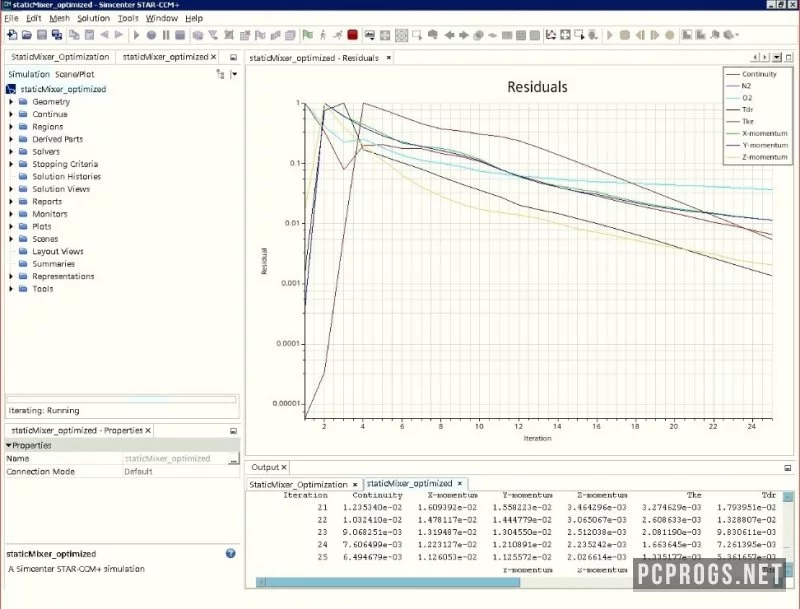Expand the Regions node
This screenshot has width=800, height=609.
11,126
